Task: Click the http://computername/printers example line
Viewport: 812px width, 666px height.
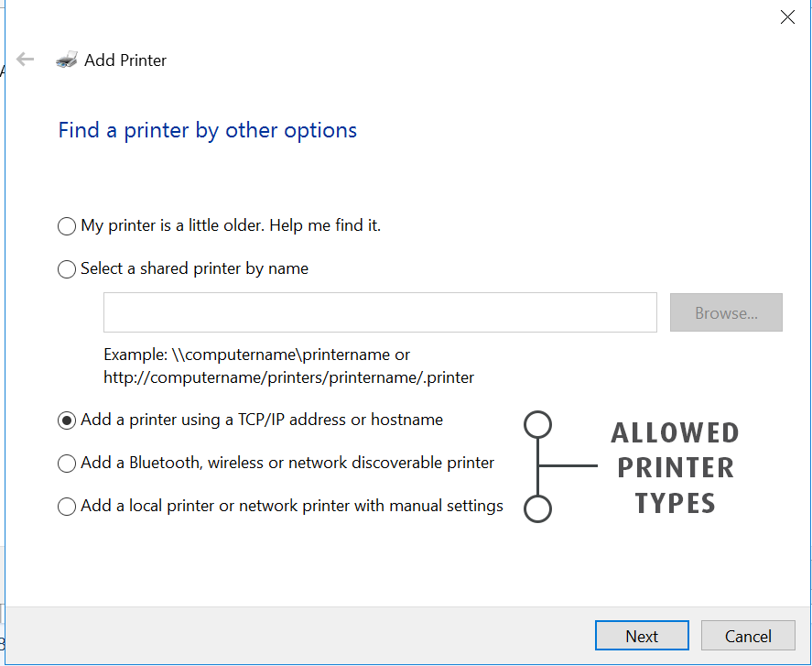Action: tap(289, 377)
